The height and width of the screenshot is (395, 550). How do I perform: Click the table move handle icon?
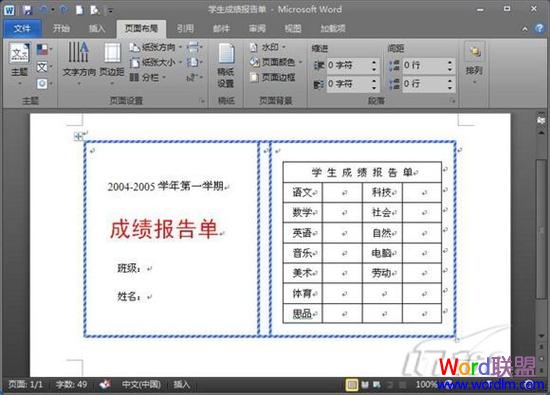click(x=78, y=136)
